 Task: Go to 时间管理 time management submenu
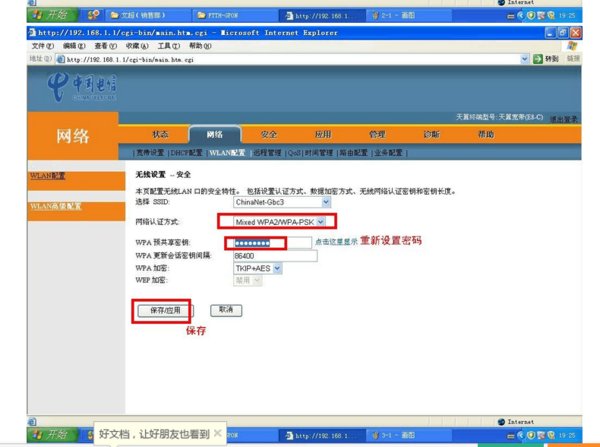(319, 153)
